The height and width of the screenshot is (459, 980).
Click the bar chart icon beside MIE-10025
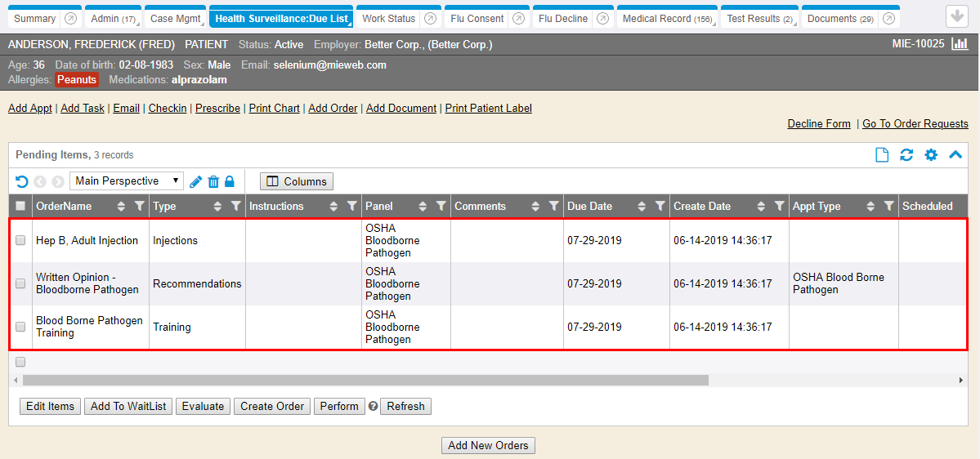[x=960, y=43]
